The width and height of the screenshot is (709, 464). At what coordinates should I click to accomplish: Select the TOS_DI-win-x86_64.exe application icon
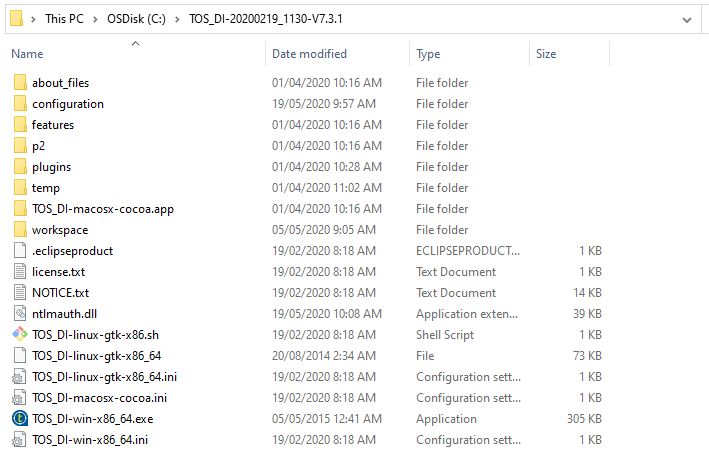(x=20, y=418)
